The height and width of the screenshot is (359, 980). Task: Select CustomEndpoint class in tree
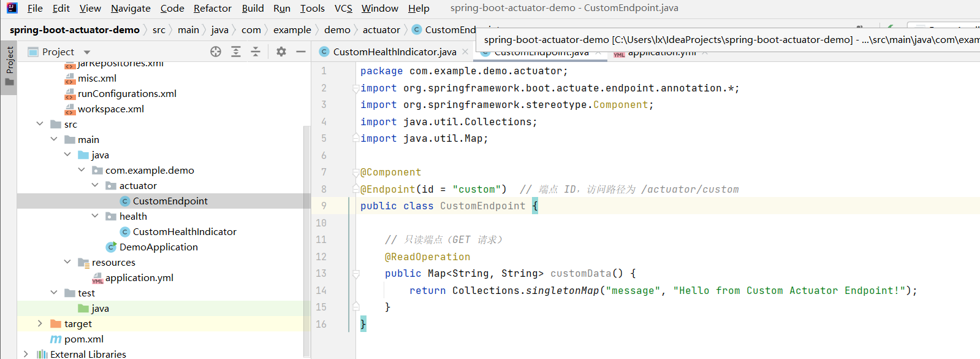coord(170,201)
